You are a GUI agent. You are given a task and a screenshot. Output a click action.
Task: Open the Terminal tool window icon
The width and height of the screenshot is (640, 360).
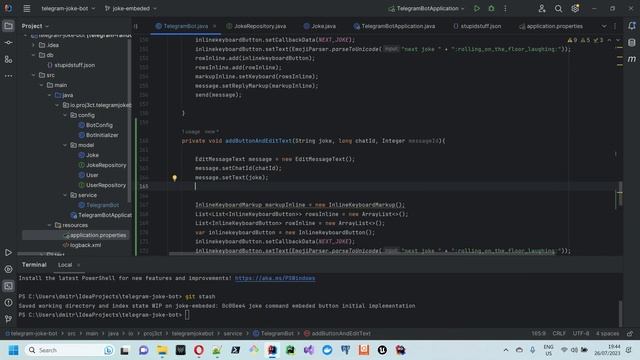[x=8, y=286]
